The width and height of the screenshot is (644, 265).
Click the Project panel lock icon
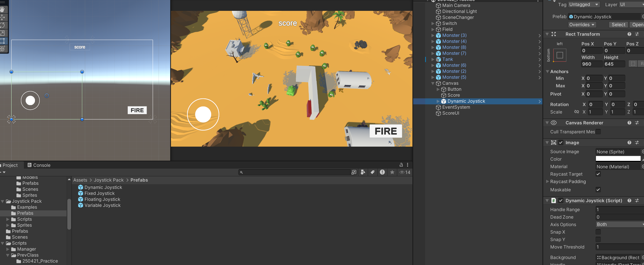click(401, 165)
